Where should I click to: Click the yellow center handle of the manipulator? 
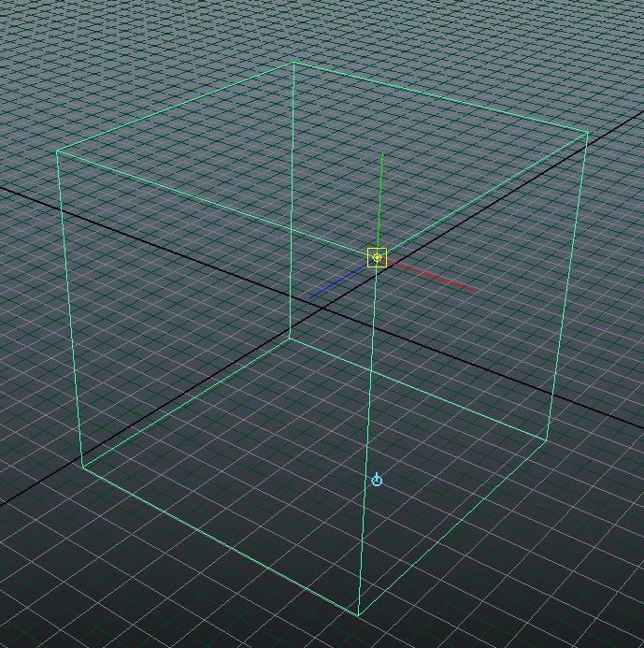tap(377, 258)
